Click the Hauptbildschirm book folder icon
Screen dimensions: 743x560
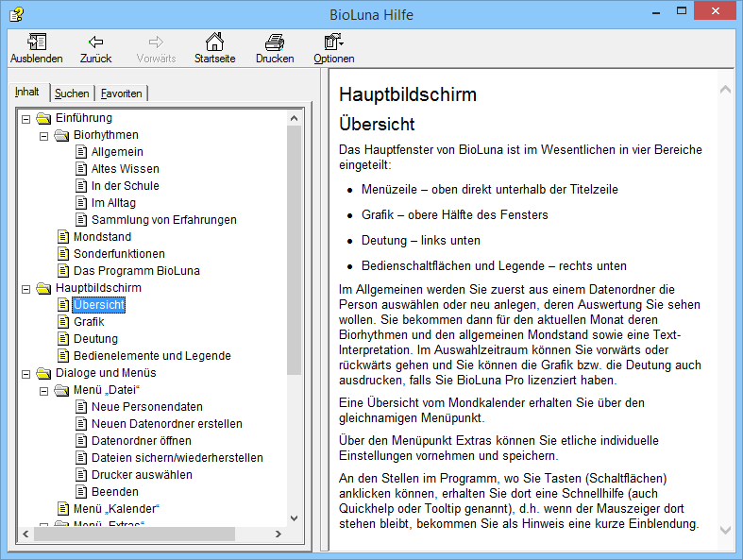click(44, 288)
